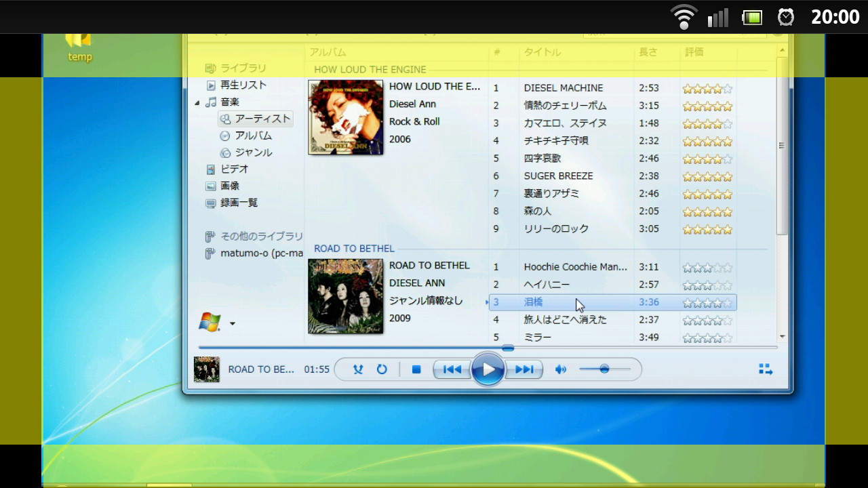868x488 pixels.
Task: Click the track list scroll up arrow
Action: 782,51
